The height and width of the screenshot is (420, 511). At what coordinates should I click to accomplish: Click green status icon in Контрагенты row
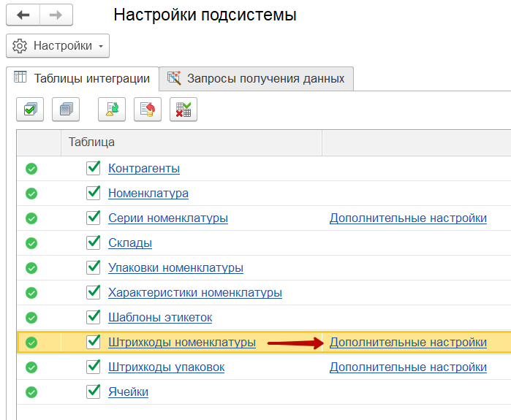(31, 169)
